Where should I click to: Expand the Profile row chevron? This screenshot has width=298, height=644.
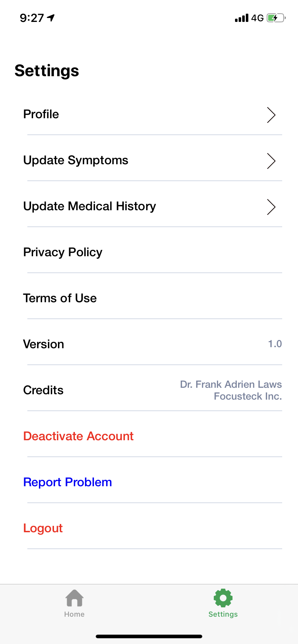tap(271, 115)
